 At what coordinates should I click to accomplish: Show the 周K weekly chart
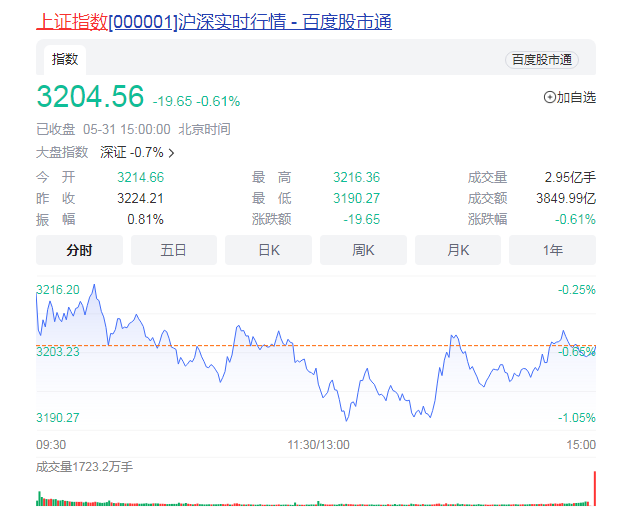coord(363,250)
